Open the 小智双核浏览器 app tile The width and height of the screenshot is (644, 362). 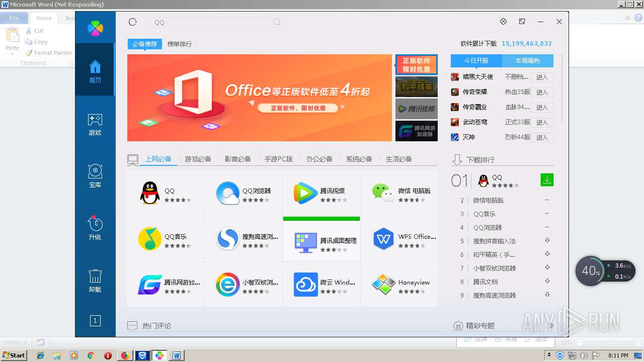(x=244, y=285)
